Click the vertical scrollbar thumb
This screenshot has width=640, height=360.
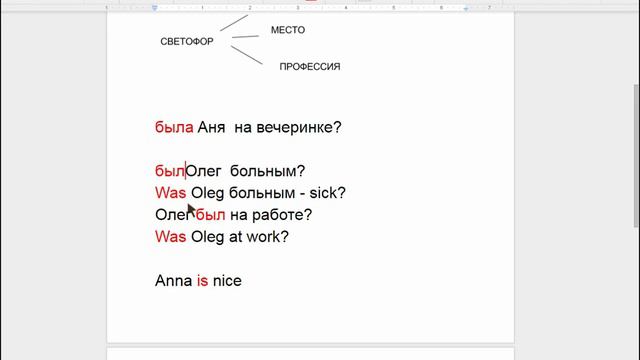636,156
